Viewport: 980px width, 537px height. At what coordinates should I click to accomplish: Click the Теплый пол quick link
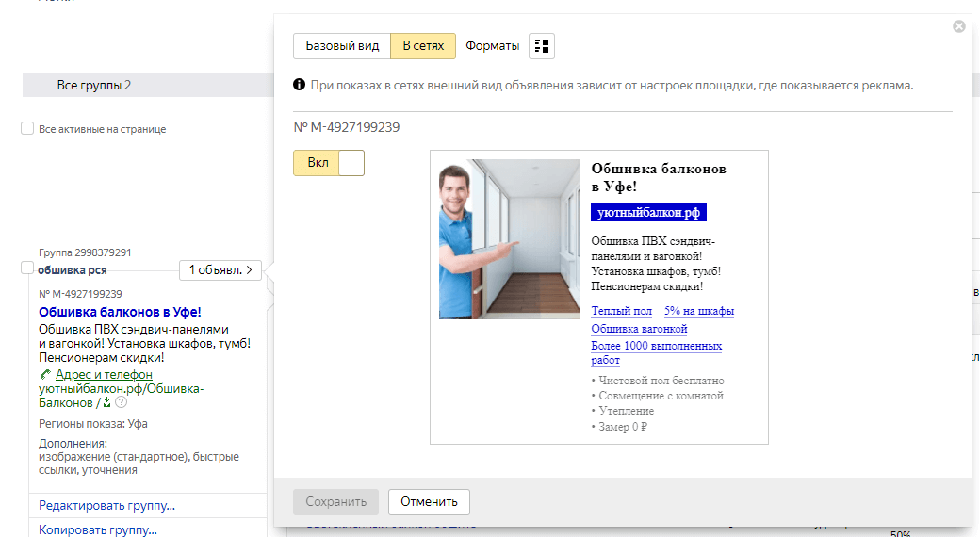pyautogui.click(x=621, y=311)
